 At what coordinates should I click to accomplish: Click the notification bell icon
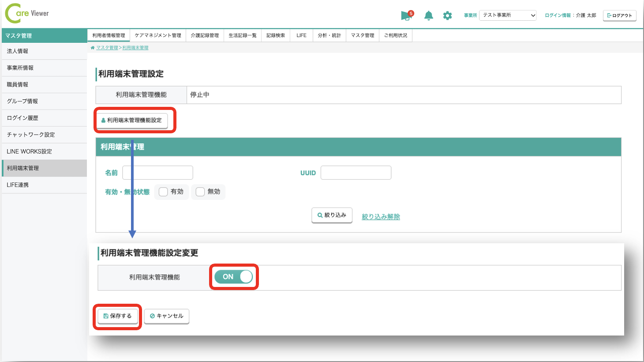pos(428,15)
